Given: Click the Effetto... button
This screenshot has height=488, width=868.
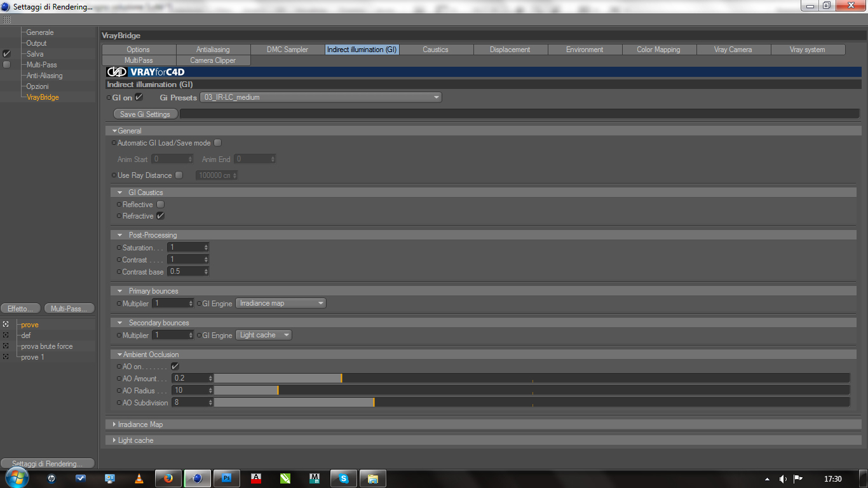Looking at the screenshot, I should point(21,309).
